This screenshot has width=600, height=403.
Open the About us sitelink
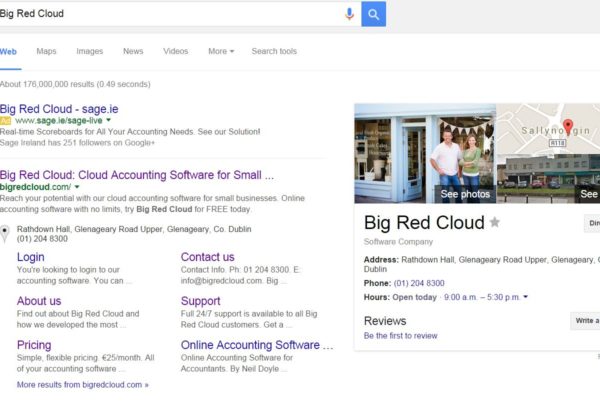click(x=39, y=301)
